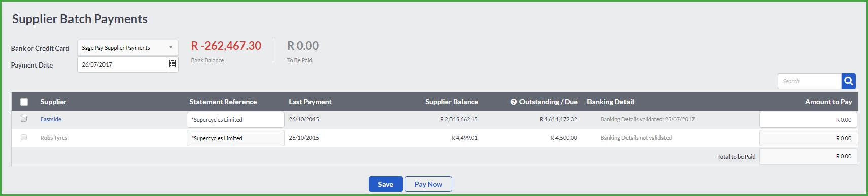Tick the checkbox for Robs Tyres

point(24,137)
